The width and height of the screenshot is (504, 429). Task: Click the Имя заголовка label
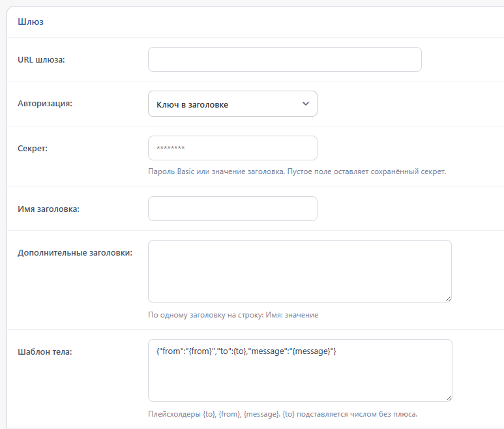click(48, 209)
